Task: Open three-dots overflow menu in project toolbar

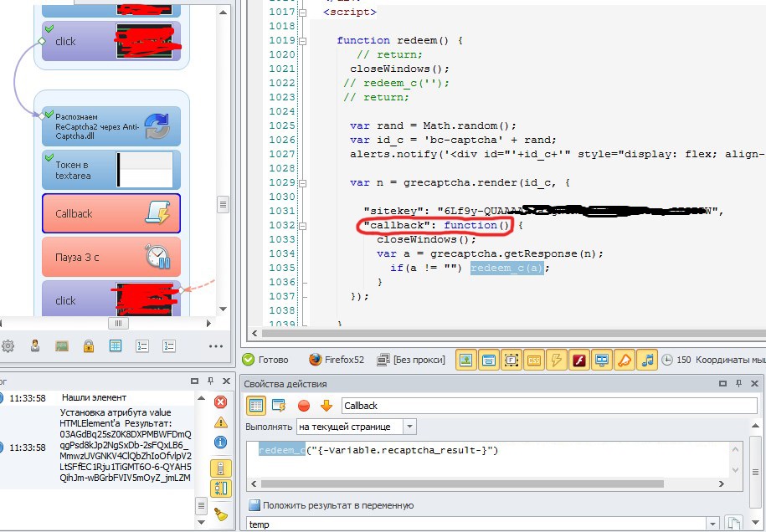Action: (x=215, y=345)
